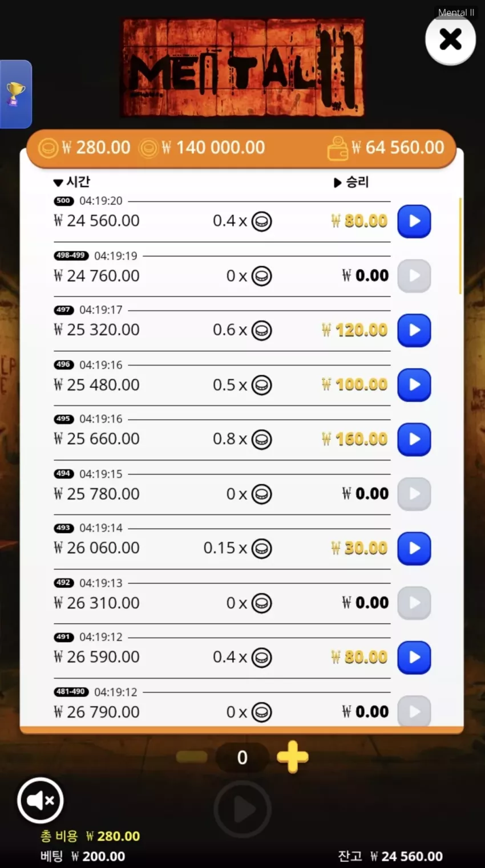Screen dimensions: 485x868
Task: Click the 베팅 ₩200.00 bet amount
Action: click(x=83, y=856)
